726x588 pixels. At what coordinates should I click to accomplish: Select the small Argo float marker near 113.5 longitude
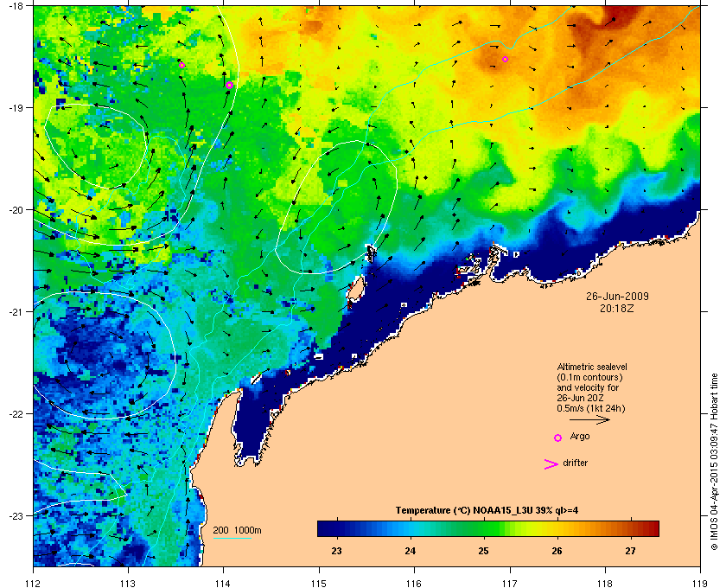[182, 66]
